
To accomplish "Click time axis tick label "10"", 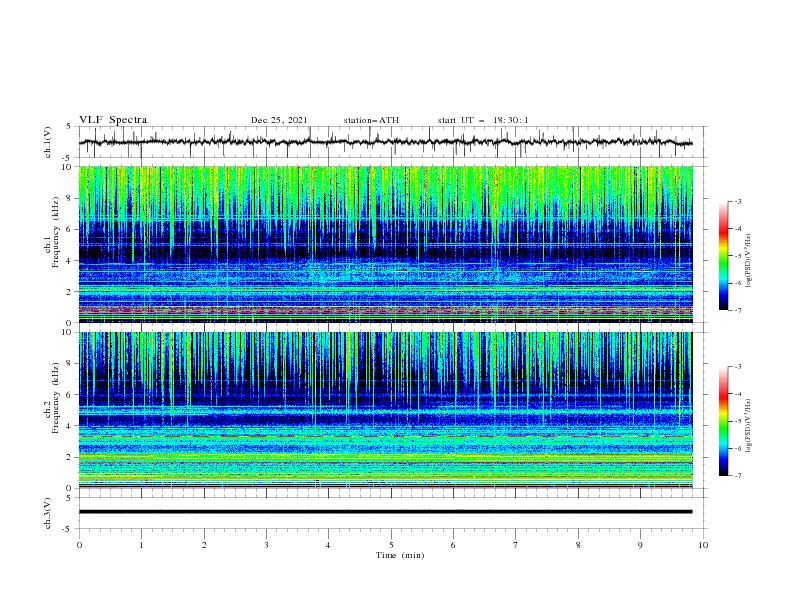I will point(703,545).
